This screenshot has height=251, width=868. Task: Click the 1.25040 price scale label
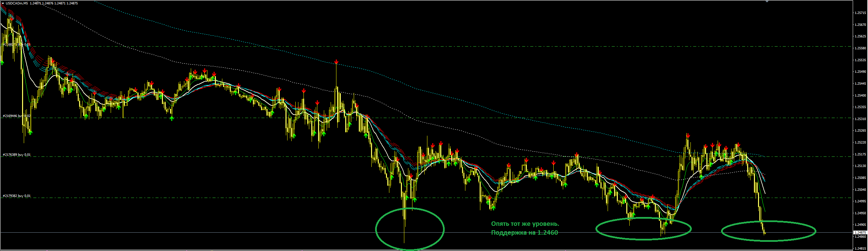860,190
